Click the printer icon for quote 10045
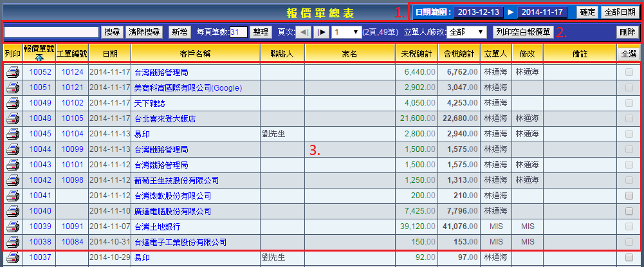The image size is (644, 267). pyautogui.click(x=12, y=134)
